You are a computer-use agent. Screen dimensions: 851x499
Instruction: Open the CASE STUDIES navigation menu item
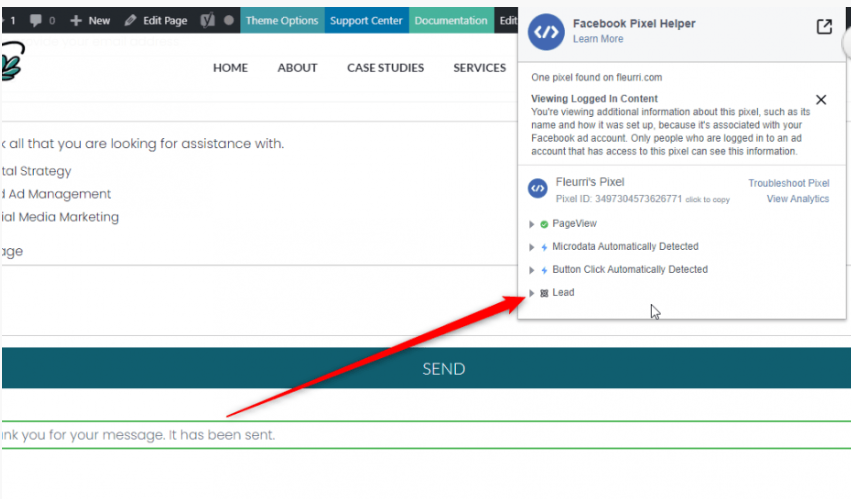[385, 68]
